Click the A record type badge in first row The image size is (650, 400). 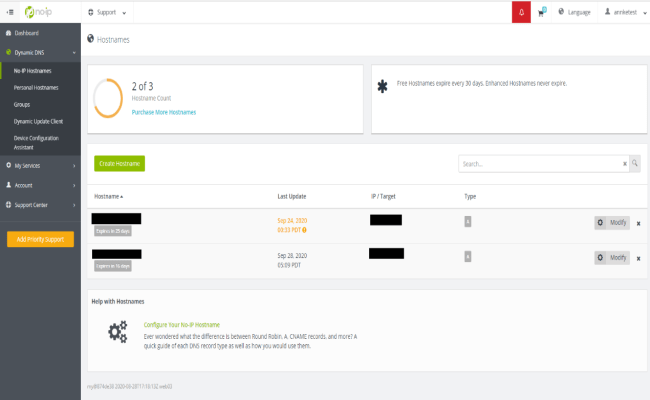[468, 221]
